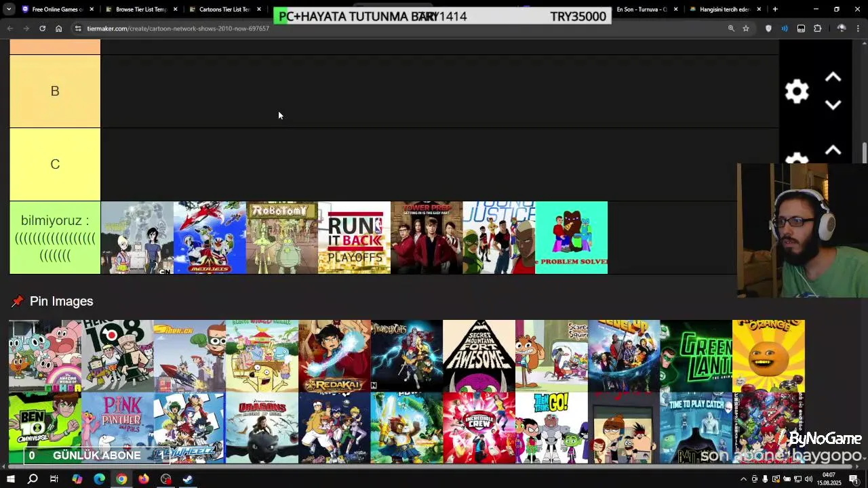Open the tab search dropdown
This screenshot has width=868, height=488.
point(9,9)
